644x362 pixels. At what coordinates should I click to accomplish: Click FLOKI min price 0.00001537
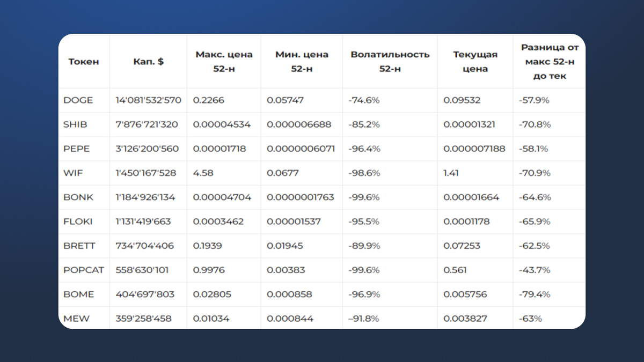(294, 221)
